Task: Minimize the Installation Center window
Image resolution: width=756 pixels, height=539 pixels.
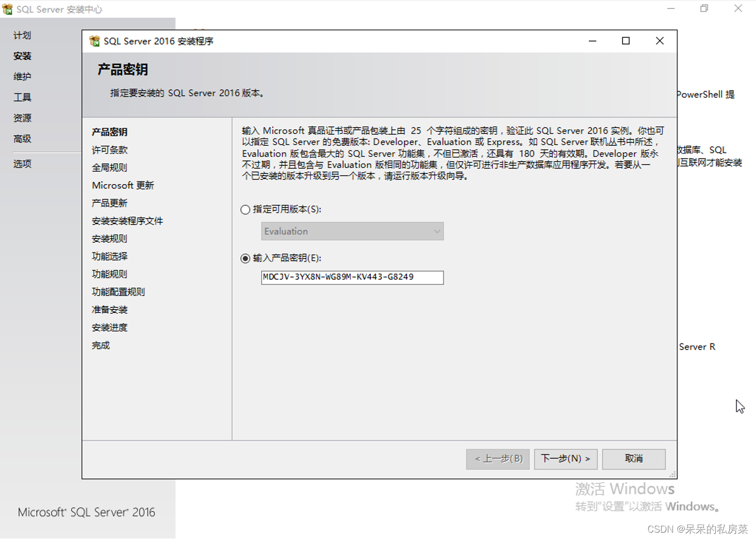Action: pyautogui.click(x=671, y=8)
